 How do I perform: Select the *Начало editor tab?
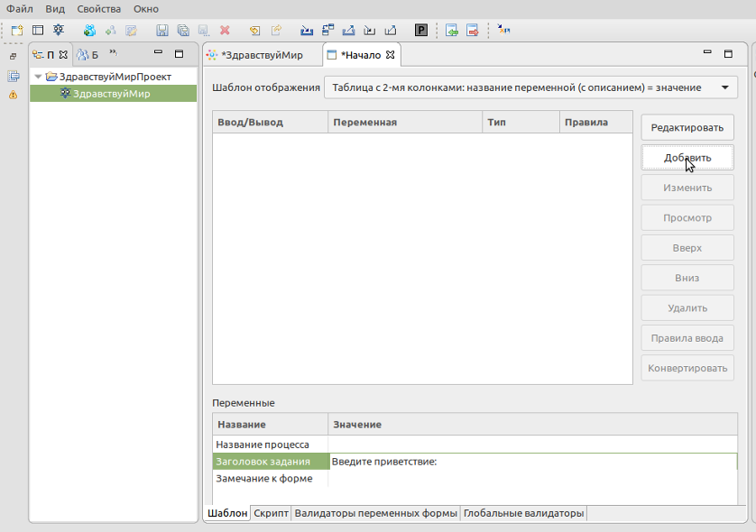(361, 55)
